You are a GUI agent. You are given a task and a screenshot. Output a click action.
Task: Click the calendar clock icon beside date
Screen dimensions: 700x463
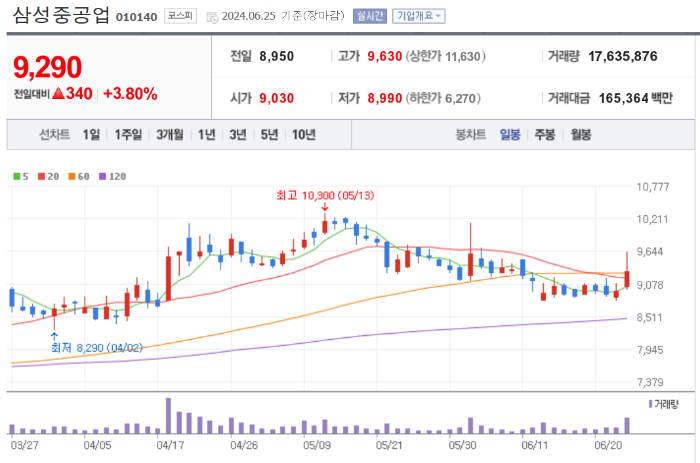[212, 17]
